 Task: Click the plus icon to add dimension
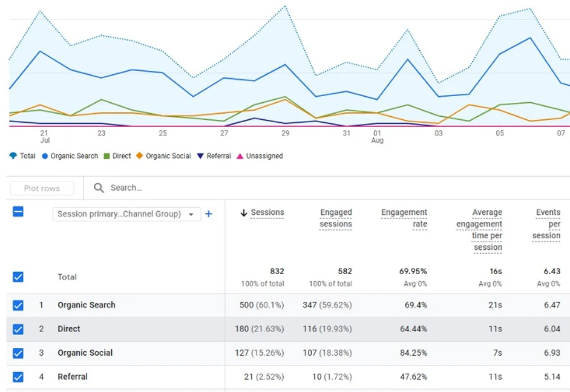tap(209, 214)
